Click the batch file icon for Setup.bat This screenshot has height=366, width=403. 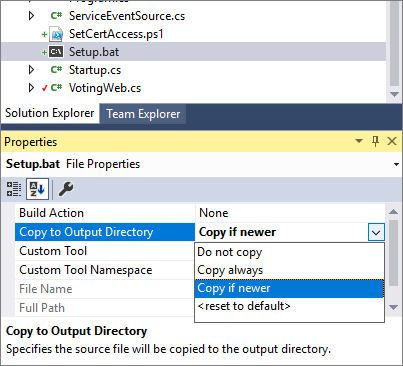pos(56,52)
